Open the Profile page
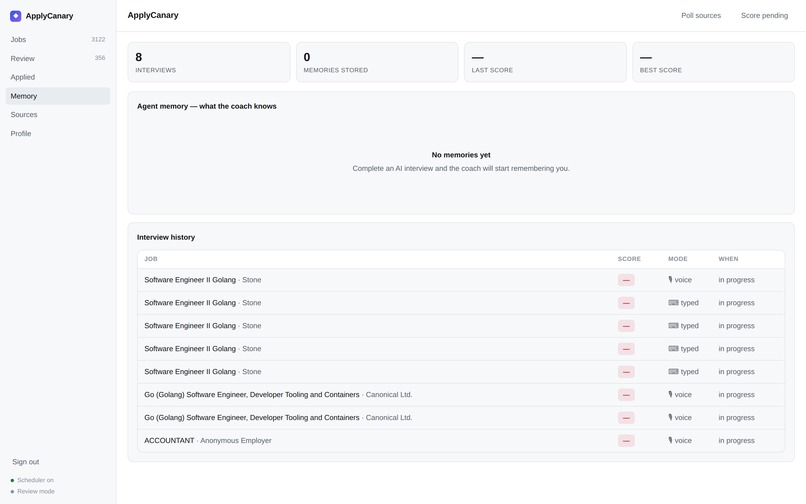The width and height of the screenshot is (806, 504). [x=58, y=134]
